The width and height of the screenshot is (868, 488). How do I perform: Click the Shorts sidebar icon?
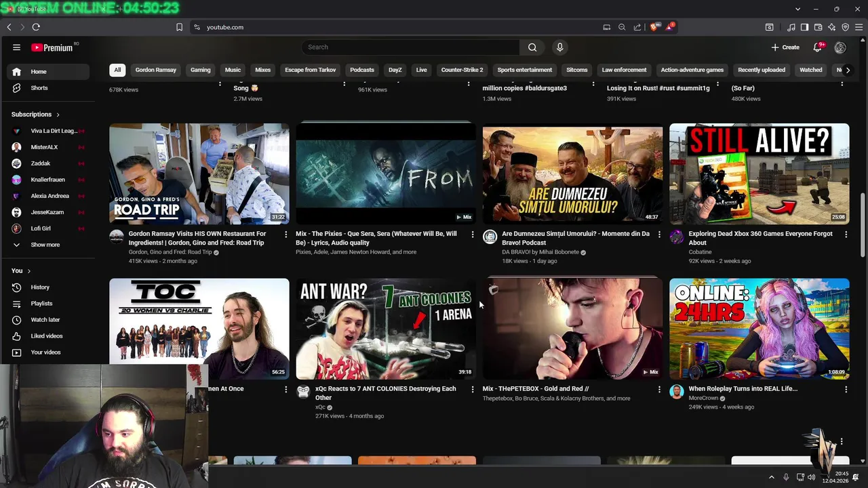[x=16, y=88]
